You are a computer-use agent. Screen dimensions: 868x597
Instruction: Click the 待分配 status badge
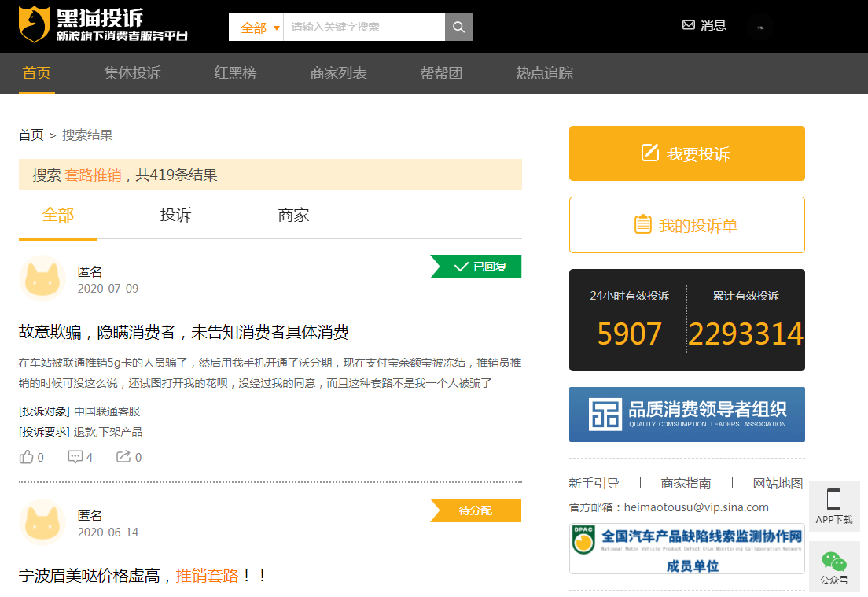coord(476,510)
